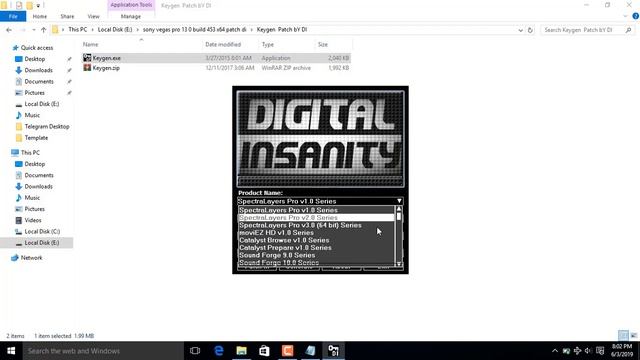Click sony vegas pro folder breadcrumb

click(194, 30)
